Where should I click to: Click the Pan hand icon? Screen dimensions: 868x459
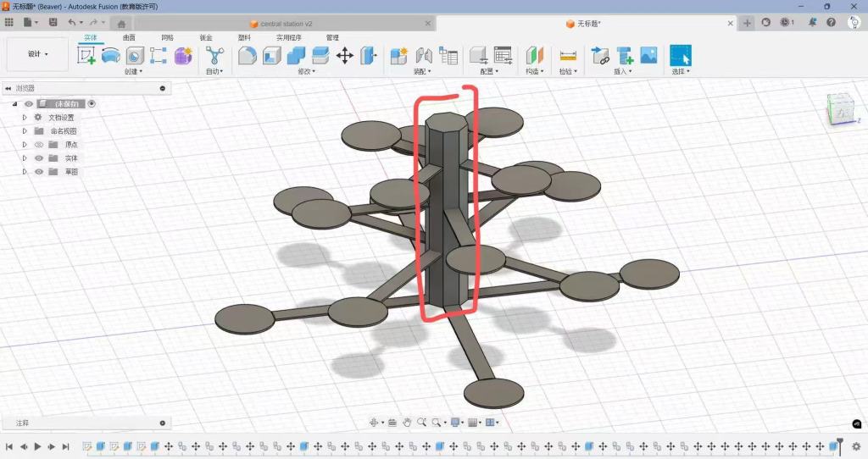407,423
